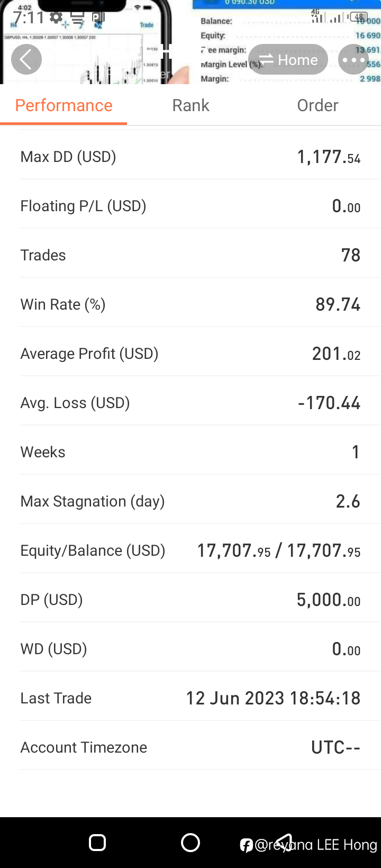Tap the Android recent apps square button
Screen dimensions: 381x868
click(97, 843)
